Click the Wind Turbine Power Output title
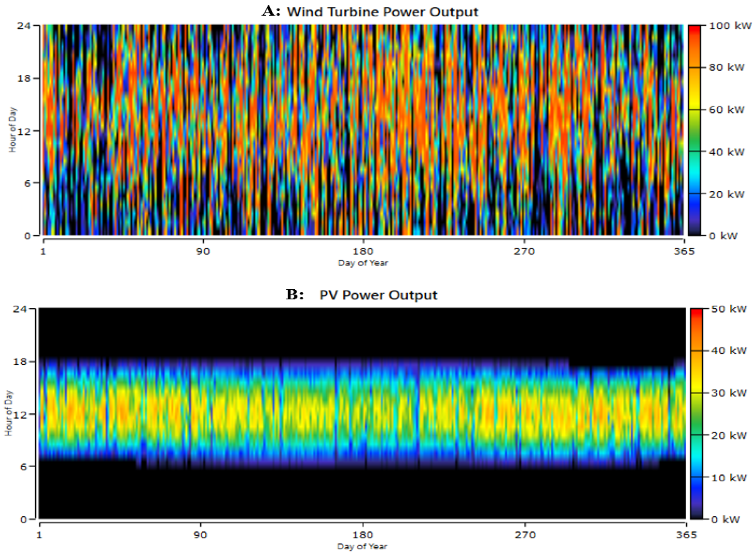756x558 pixels. (382, 12)
